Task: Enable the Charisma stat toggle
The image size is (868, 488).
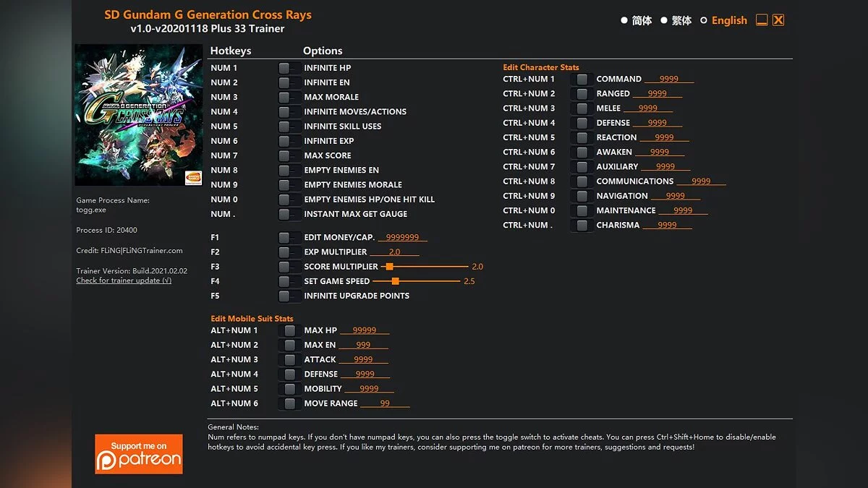Action: pyautogui.click(x=582, y=225)
